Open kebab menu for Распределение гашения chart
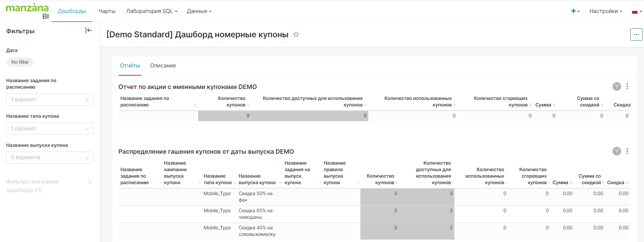The image size is (644, 242). (627, 151)
